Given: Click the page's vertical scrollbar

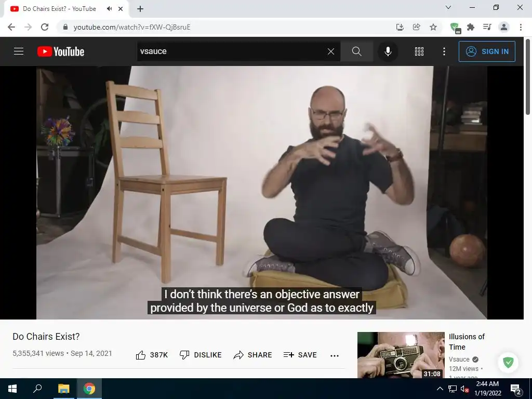Looking at the screenshot, I should [x=528, y=77].
